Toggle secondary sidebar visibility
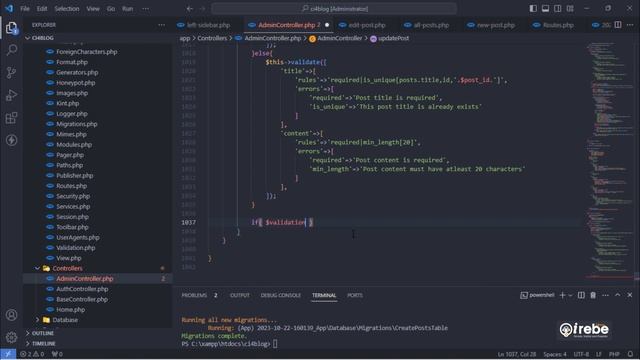640x360 pixels. (x=558, y=9)
